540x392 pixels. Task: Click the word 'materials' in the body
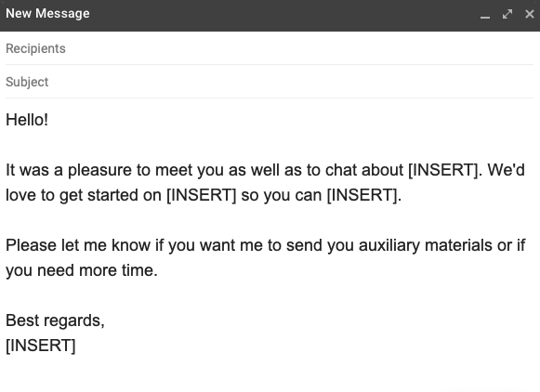tap(458, 245)
